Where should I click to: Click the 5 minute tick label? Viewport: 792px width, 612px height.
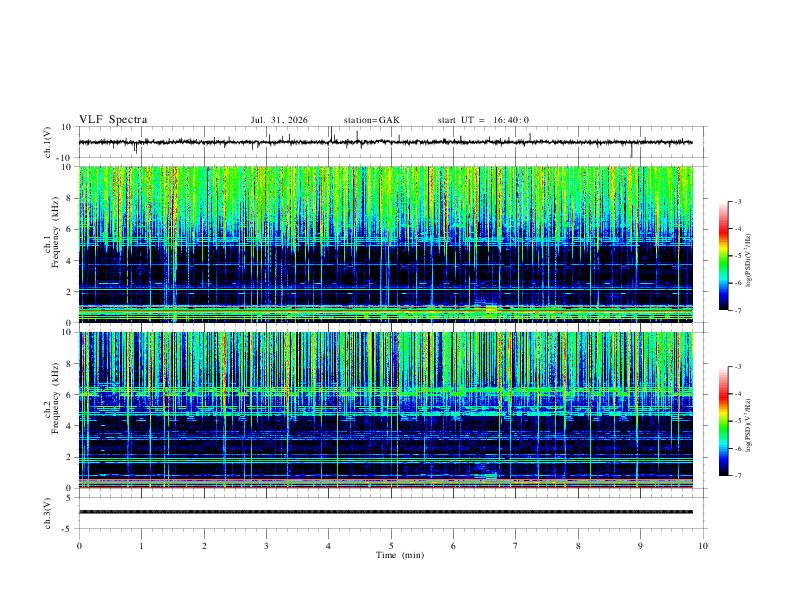391,546
